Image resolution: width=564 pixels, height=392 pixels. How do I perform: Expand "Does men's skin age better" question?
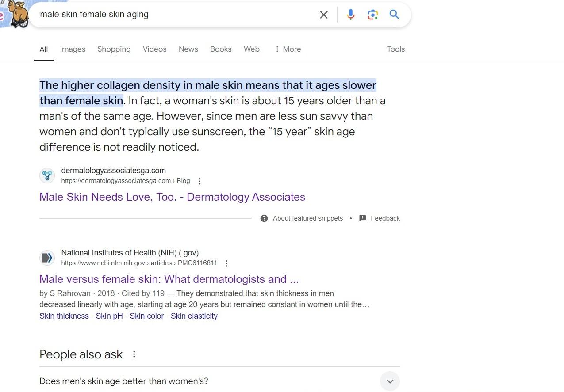tap(390, 381)
